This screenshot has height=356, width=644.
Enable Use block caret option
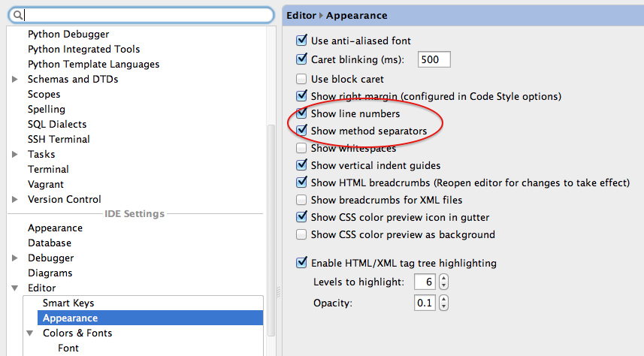click(x=301, y=79)
